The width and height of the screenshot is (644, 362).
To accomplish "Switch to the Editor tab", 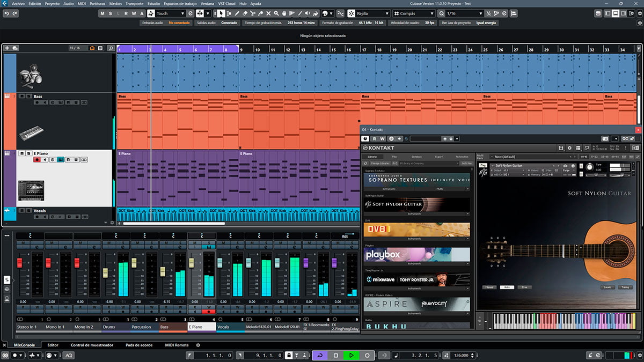I will (53, 345).
